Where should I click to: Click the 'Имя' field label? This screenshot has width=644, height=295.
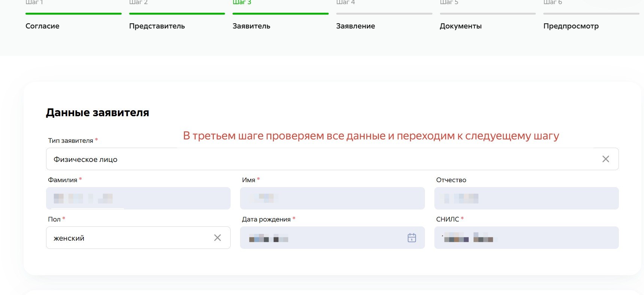249,180
